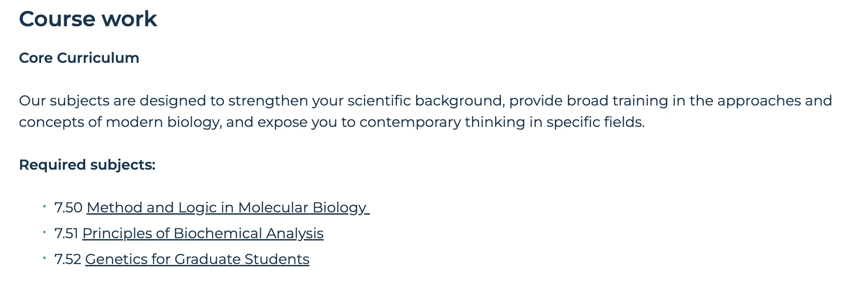Click the bullet dot beside 7.50

(45, 206)
